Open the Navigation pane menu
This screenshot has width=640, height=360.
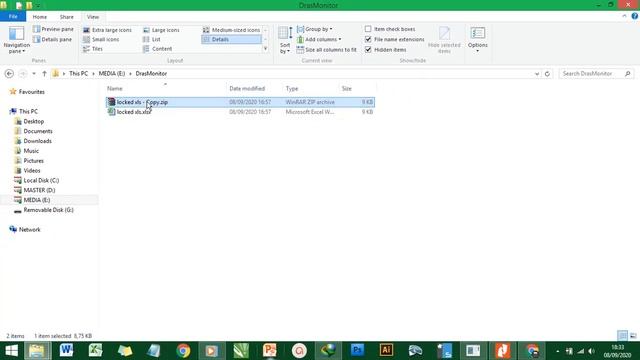tap(16, 40)
